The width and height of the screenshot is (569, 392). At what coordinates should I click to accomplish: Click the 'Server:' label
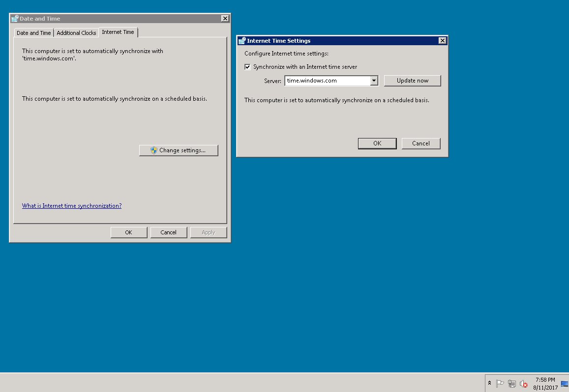[x=272, y=81]
